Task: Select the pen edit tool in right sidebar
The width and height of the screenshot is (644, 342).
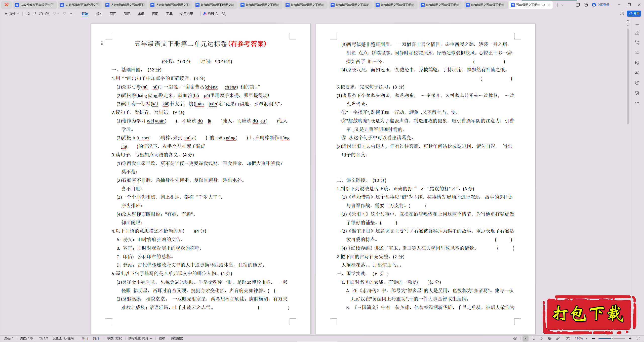Action: click(x=637, y=33)
